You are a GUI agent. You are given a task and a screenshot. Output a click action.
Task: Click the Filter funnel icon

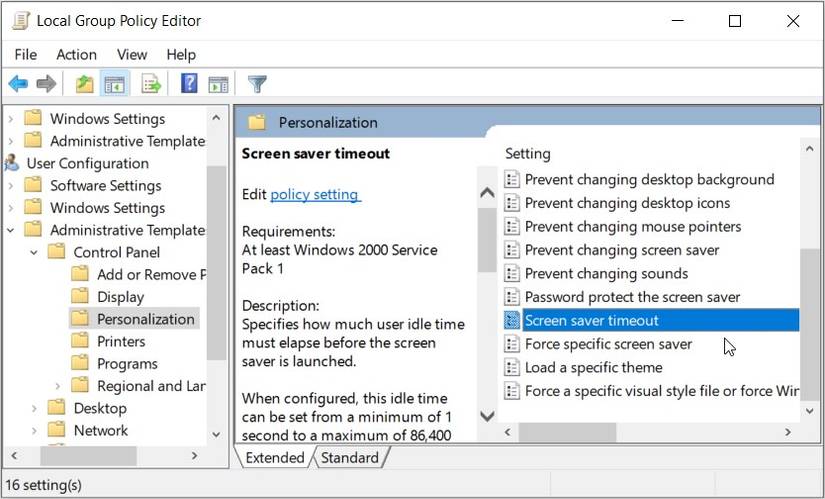pyautogui.click(x=257, y=84)
